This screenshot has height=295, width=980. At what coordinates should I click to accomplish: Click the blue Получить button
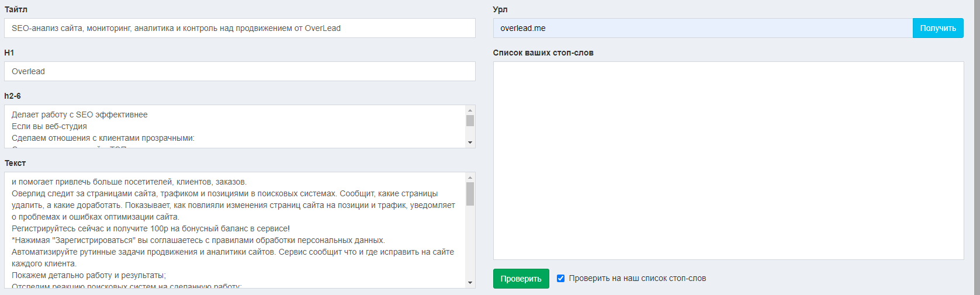[x=937, y=28]
